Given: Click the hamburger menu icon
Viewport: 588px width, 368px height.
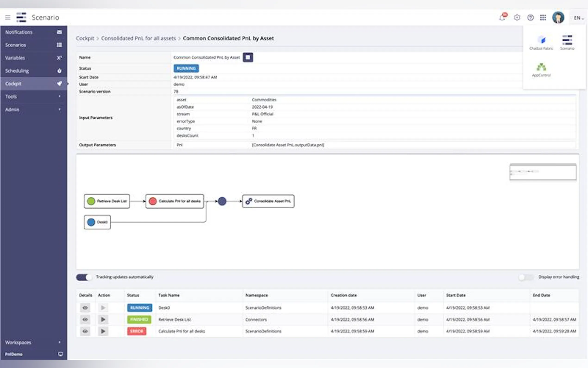Looking at the screenshot, I should 8,18.
